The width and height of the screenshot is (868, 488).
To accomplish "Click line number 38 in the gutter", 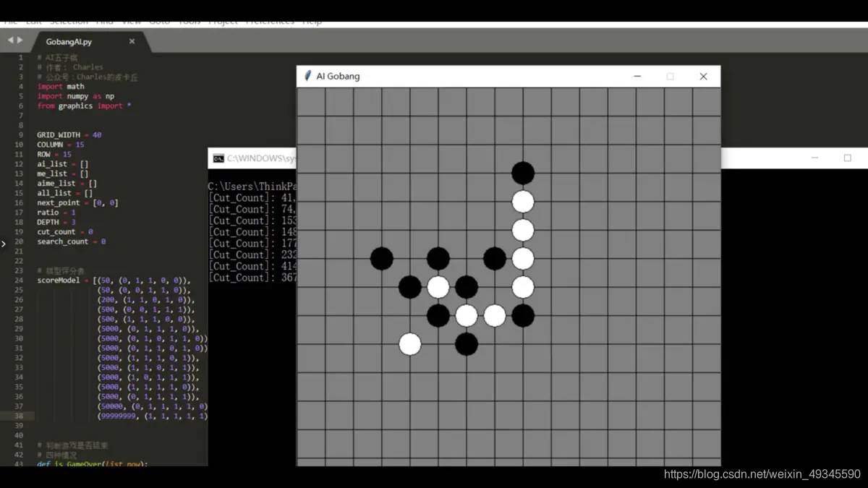I will pos(19,416).
